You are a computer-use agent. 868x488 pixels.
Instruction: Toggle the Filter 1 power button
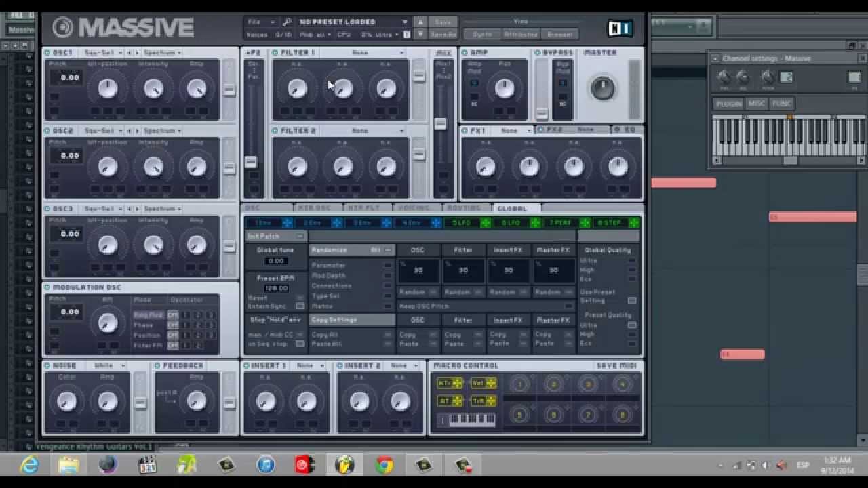pos(275,52)
